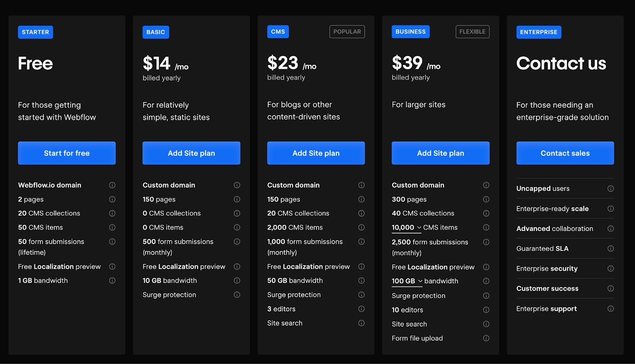Viewport: 635px width, 364px height.
Task: Click the ENTERPRISE plan badge
Action: (x=539, y=32)
